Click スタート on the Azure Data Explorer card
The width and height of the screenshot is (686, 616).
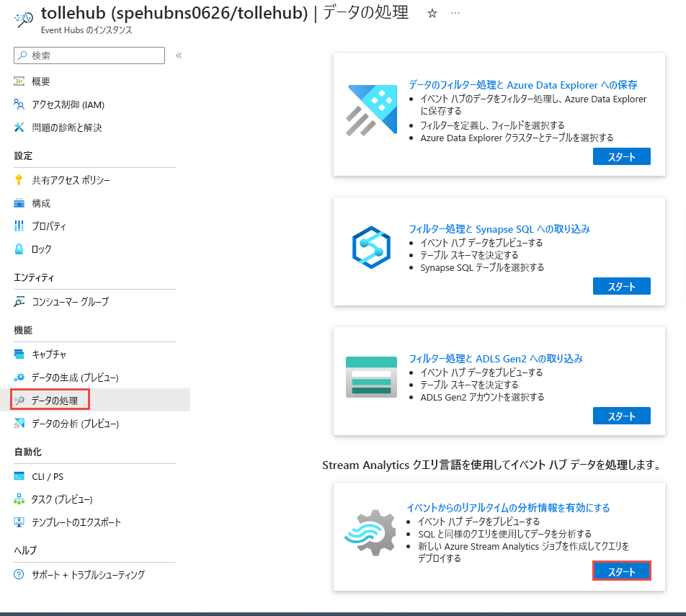(x=622, y=156)
